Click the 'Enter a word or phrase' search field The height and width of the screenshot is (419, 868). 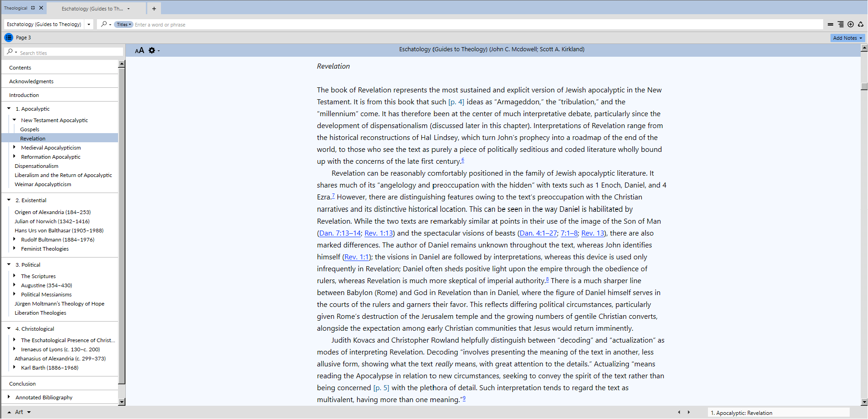[x=478, y=25]
